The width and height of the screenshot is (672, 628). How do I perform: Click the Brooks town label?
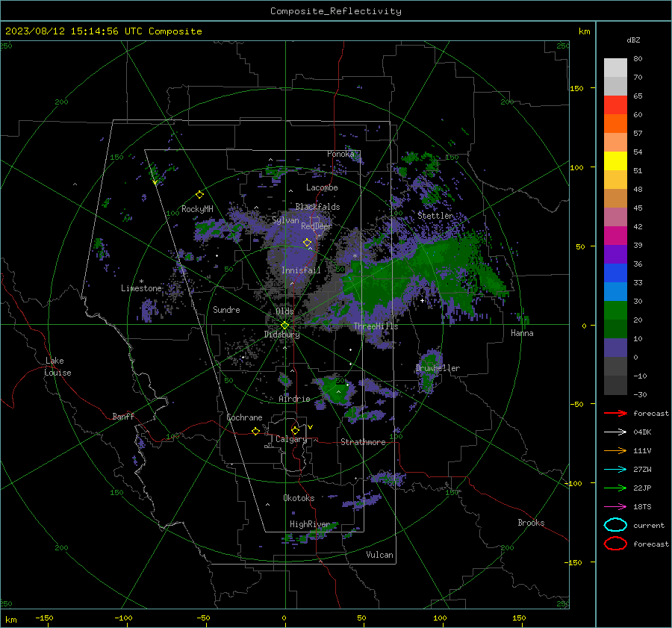[x=531, y=523]
